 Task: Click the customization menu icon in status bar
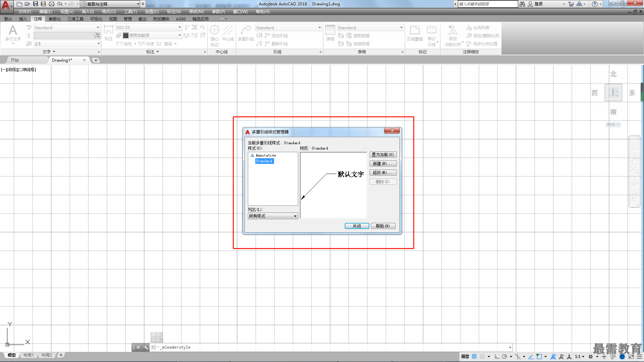pyautogui.click(x=639, y=357)
